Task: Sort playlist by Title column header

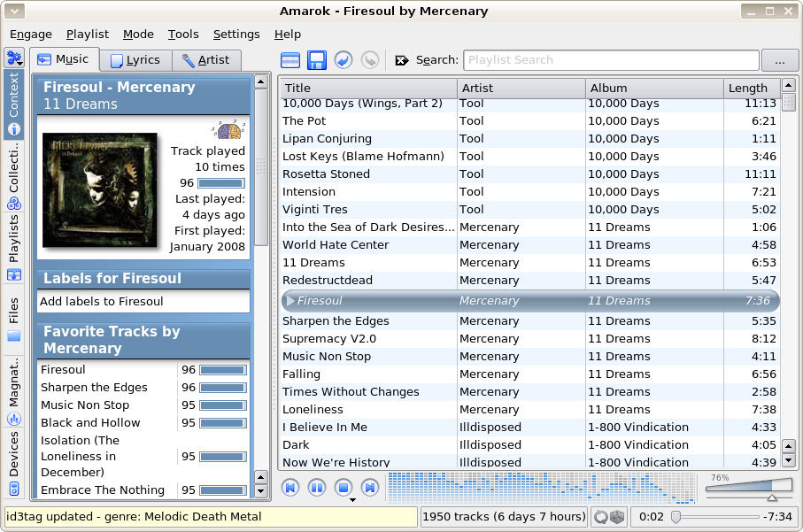Action: click(x=368, y=88)
